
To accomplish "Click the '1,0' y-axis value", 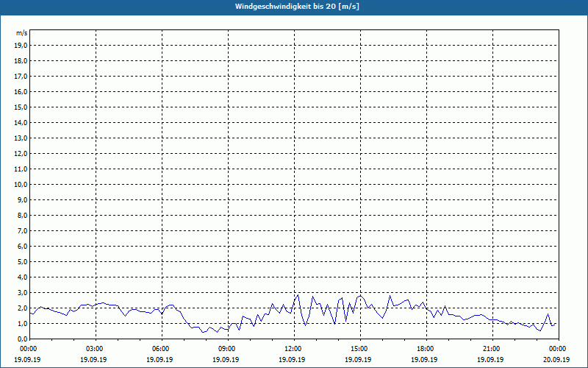I will pos(22,323).
